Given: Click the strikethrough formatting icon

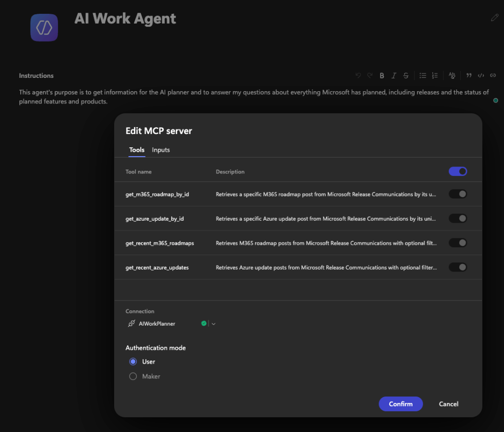Looking at the screenshot, I should tap(406, 75).
